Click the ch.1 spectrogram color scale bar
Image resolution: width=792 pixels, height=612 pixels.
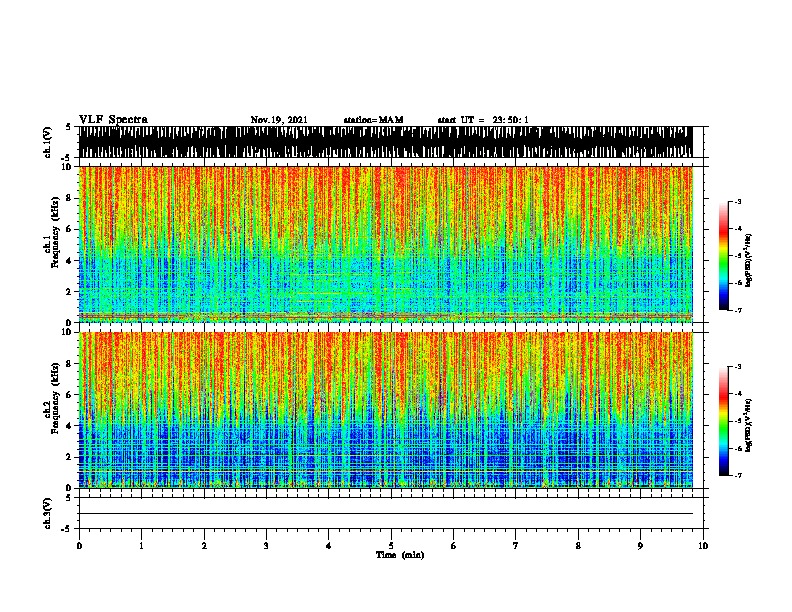(x=723, y=256)
